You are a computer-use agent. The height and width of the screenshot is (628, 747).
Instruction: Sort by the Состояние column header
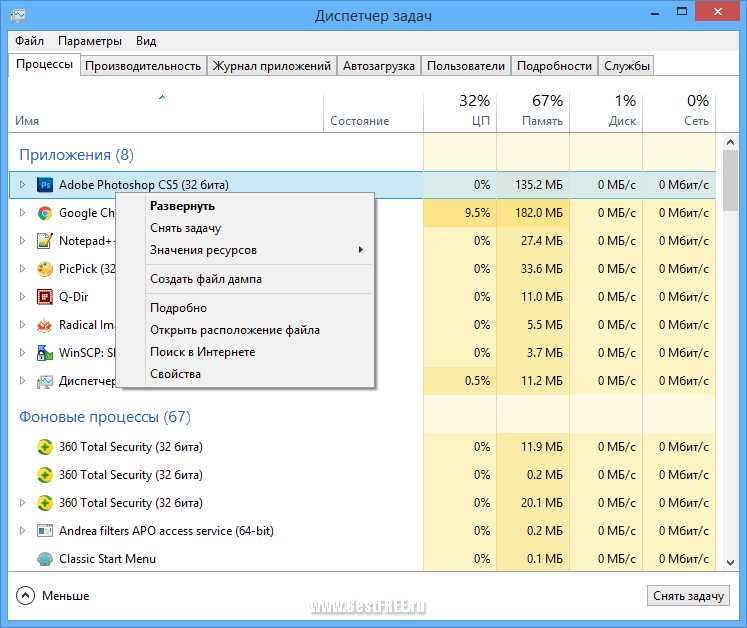pos(373,111)
